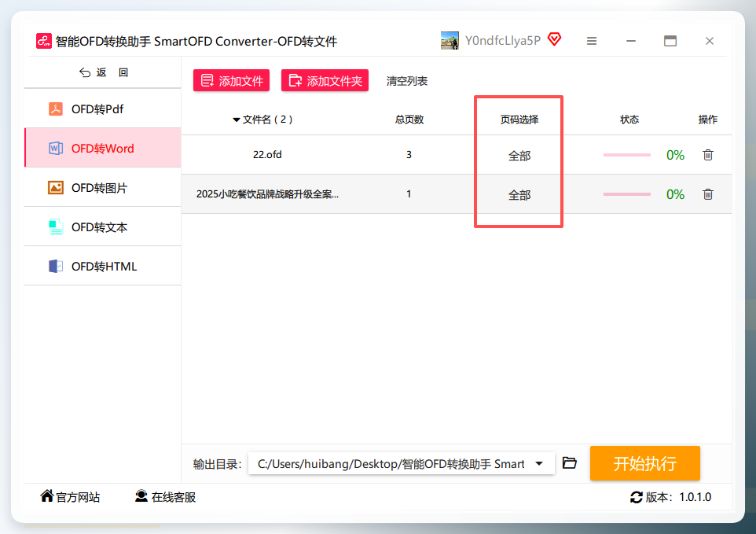This screenshot has width=756, height=534.
Task: Open the 在线客服 support link
Action: click(165, 497)
